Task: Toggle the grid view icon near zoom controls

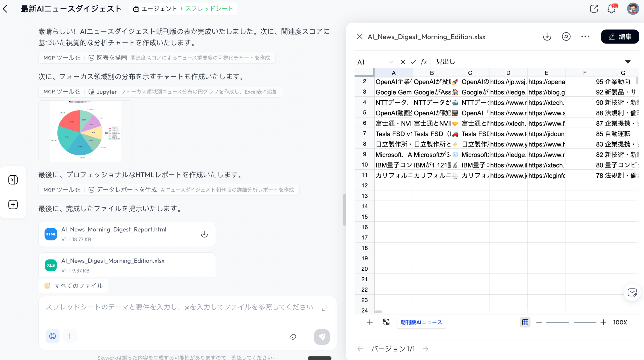Action: (525, 322)
